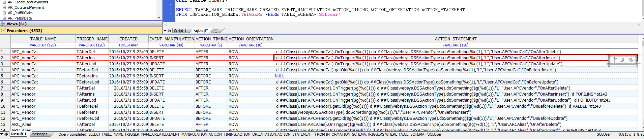This screenshot has height=139, width=644.
Task: Click the new script tab icon
Action: pyautogui.click(x=215, y=31)
